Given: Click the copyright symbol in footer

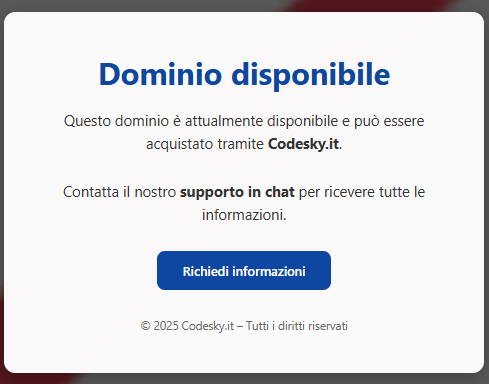Looking at the screenshot, I should pyautogui.click(x=145, y=326).
